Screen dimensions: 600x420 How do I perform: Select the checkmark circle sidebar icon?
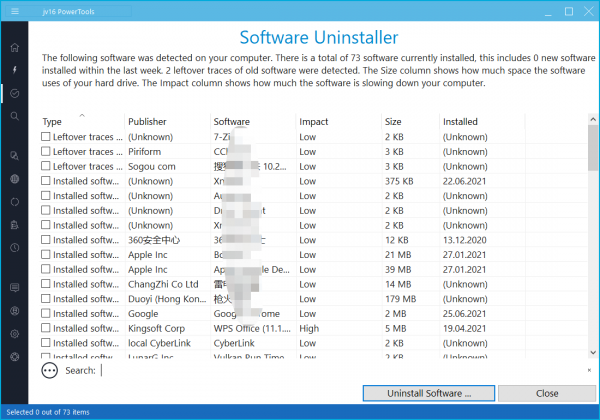(15, 93)
